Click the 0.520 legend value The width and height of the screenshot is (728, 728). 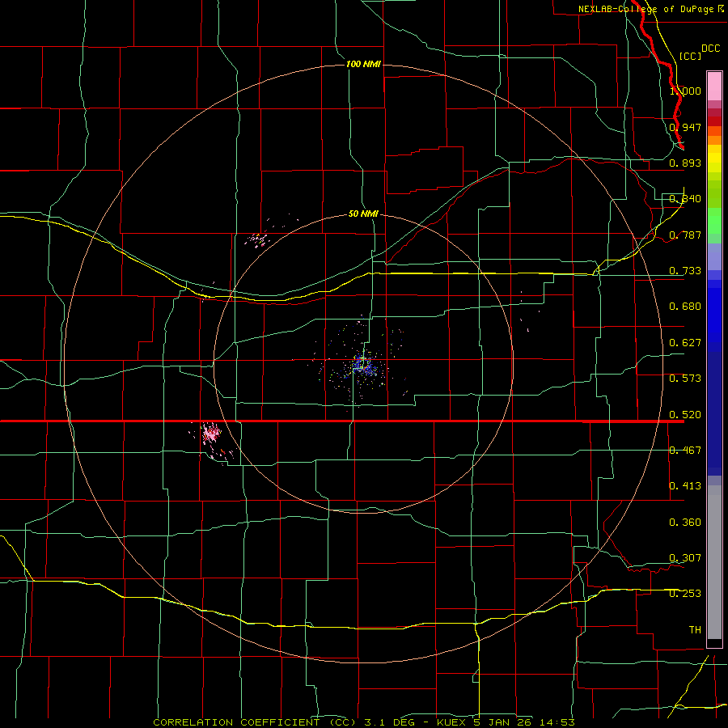(x=685, y=415)
